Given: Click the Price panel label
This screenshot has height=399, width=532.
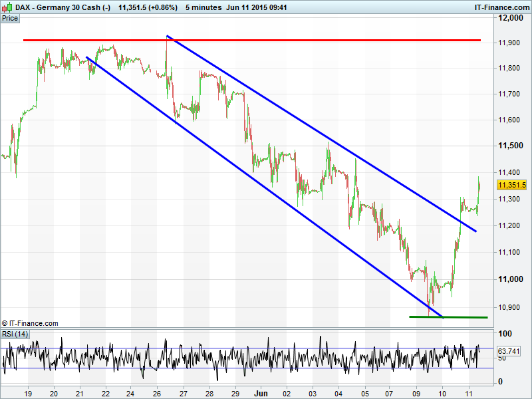Looking at the screenshot, I should (x=10, y=18).
